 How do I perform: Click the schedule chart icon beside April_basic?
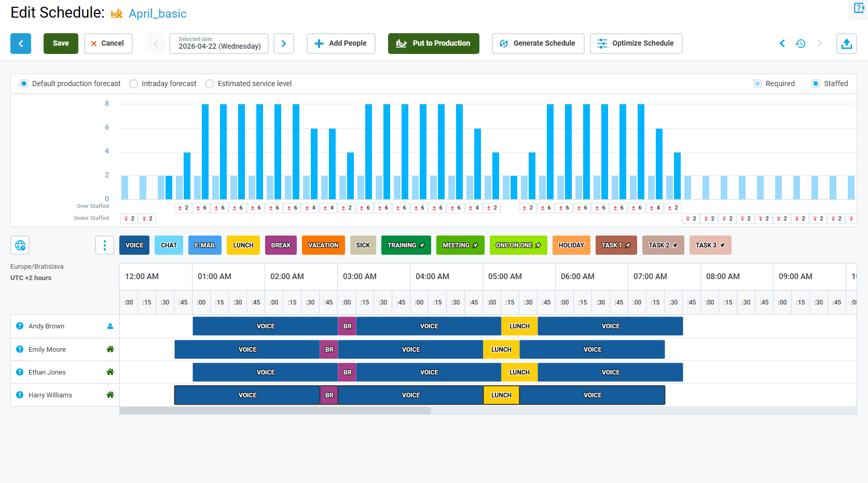click(117, 13)
